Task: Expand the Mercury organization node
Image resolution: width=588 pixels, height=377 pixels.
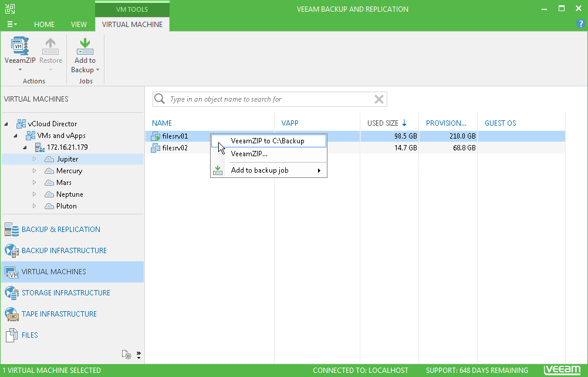Action: click(34, 171)
